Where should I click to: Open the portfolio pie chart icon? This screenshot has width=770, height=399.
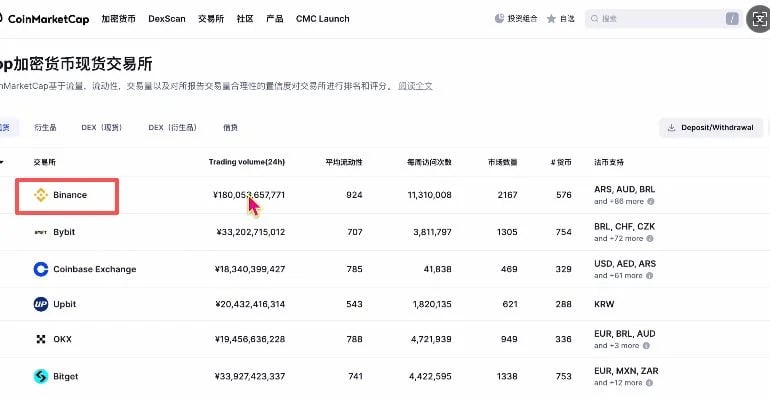[x=499, y=19]
